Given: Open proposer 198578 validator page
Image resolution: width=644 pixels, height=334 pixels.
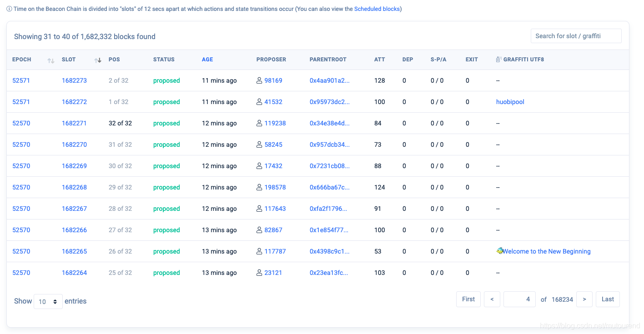Looking at the screenshot, I should [x=275, y=187].
